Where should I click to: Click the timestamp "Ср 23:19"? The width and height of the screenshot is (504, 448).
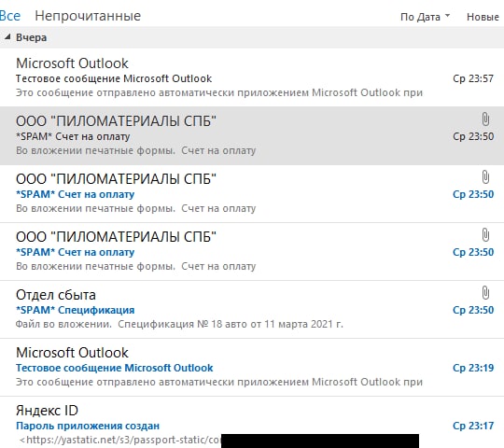473,368
